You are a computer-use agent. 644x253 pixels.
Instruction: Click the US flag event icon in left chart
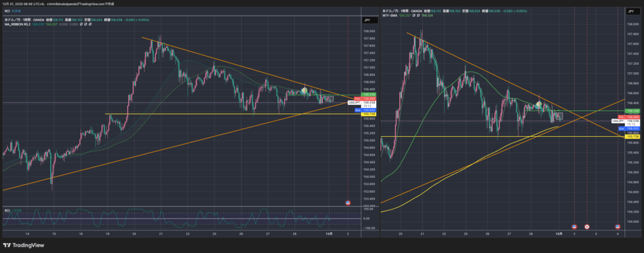[x=348, y=202]
